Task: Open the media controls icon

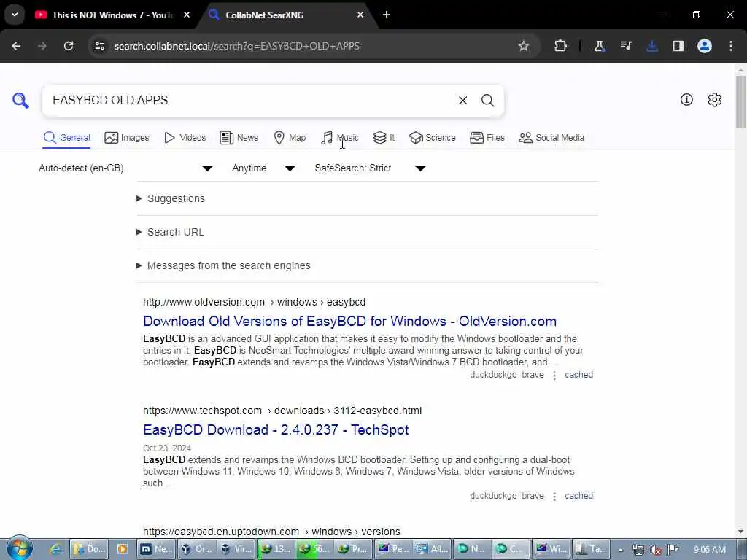Action: tap(625, 46)
